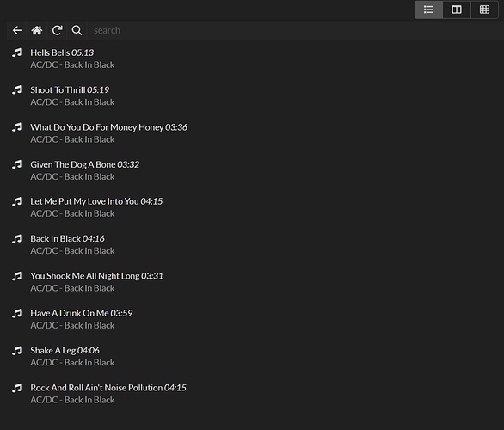Select Rock And Roll Ain't Noise Pollution
The width and height of the screenshot is (504, 430).
click(108, 388)
